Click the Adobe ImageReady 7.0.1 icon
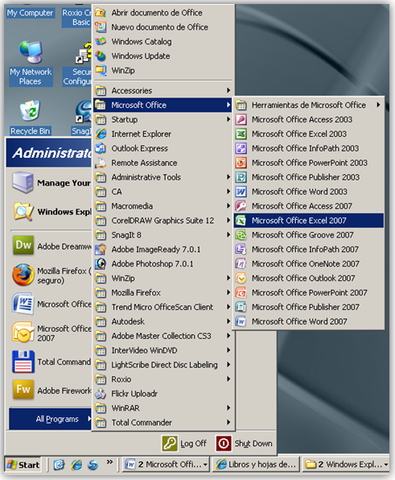 click(101, 249)
